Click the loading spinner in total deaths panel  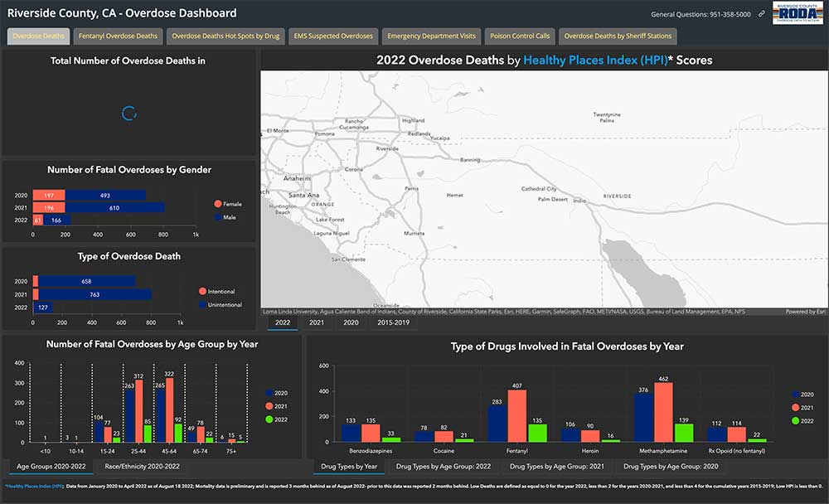pos(128,114)
